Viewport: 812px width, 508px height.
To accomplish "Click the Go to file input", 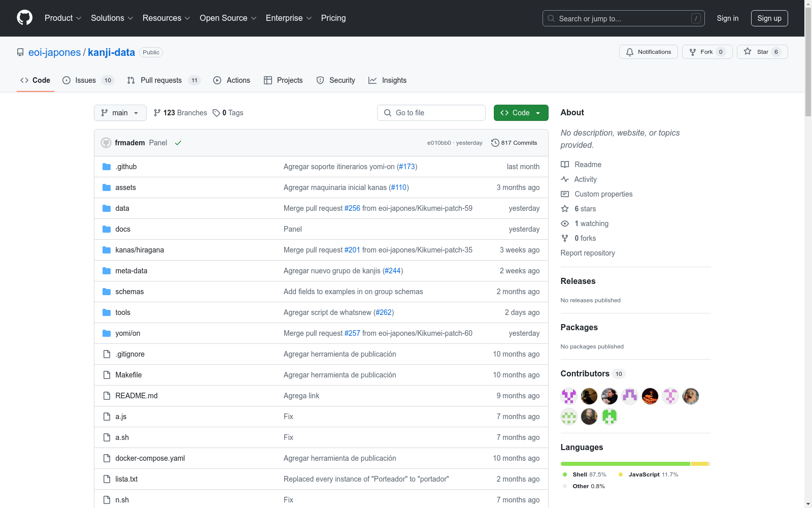I will coord(431,113).
